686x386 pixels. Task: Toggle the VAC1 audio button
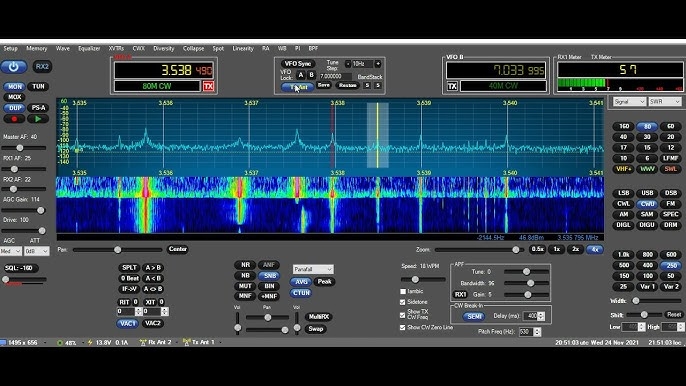[127, 323]
